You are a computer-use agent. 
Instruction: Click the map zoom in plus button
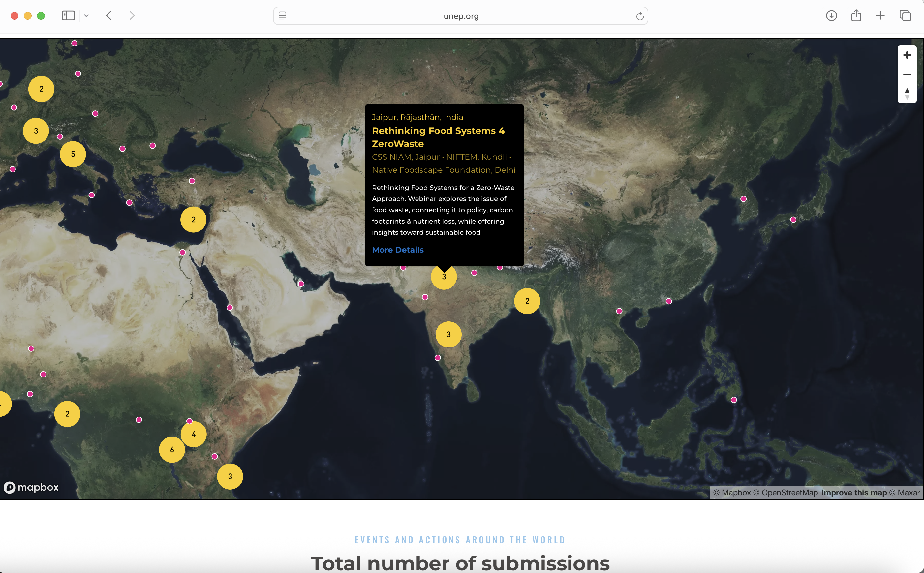[x=907, y=55]
